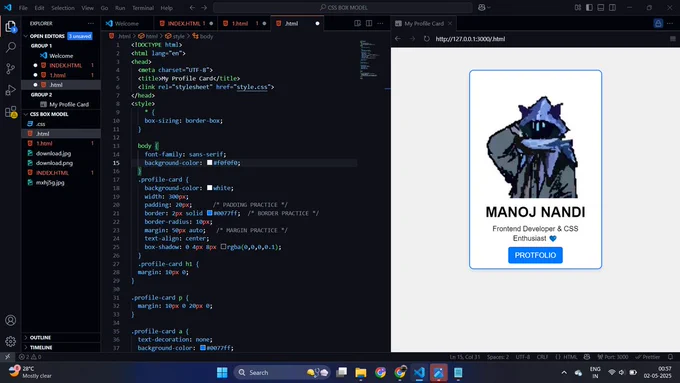
Task: Click Port: 3000 in status bar
Action: click(613, 357)
